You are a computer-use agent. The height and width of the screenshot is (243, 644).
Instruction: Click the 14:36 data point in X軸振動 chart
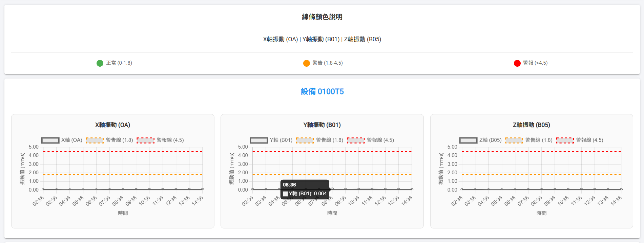point(202,190)
